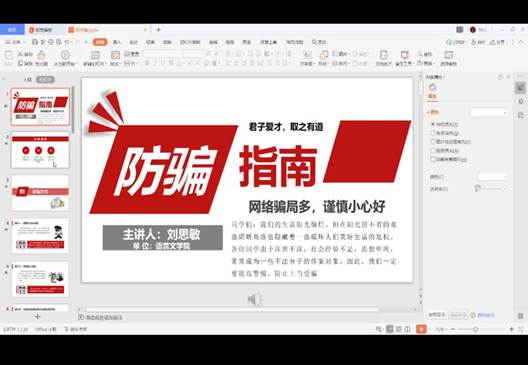The image size is (528, 365).
Task: Click the Search magnifier in menu bar
Action: coord(315,42)
